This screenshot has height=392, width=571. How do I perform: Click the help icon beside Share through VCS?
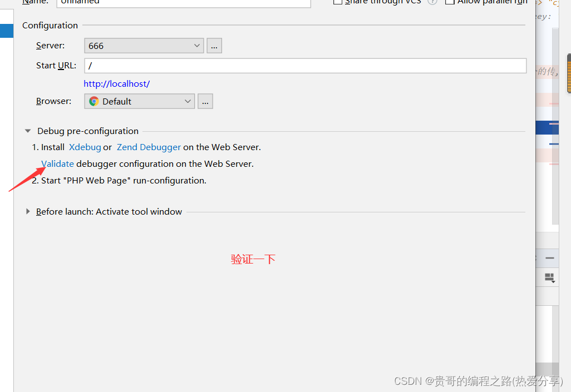pos(432,2)
